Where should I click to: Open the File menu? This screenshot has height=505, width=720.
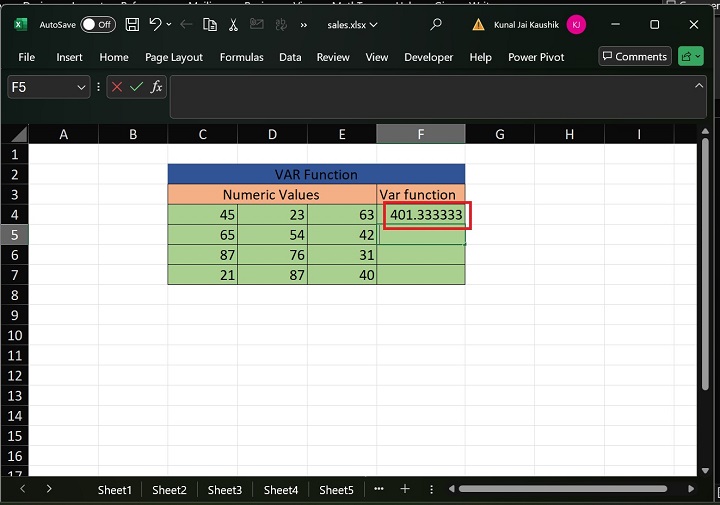(x=27, y=57)
